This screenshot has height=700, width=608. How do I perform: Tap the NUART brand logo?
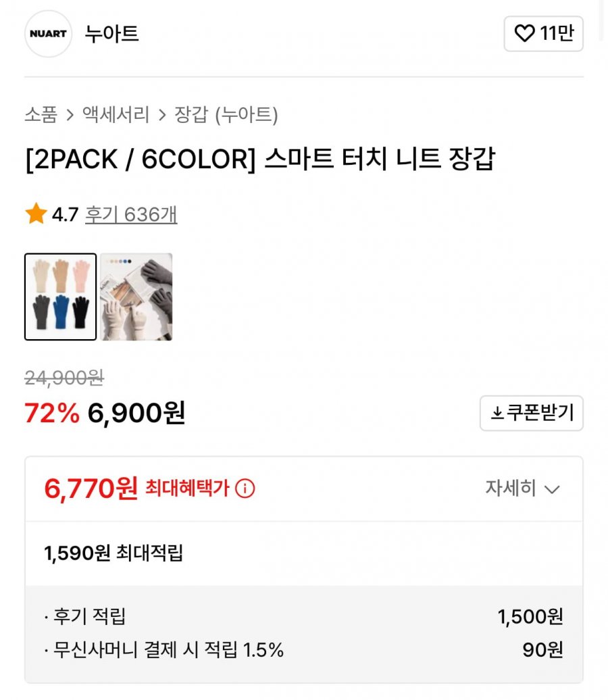pyautogui.click(x=48, y=34)
